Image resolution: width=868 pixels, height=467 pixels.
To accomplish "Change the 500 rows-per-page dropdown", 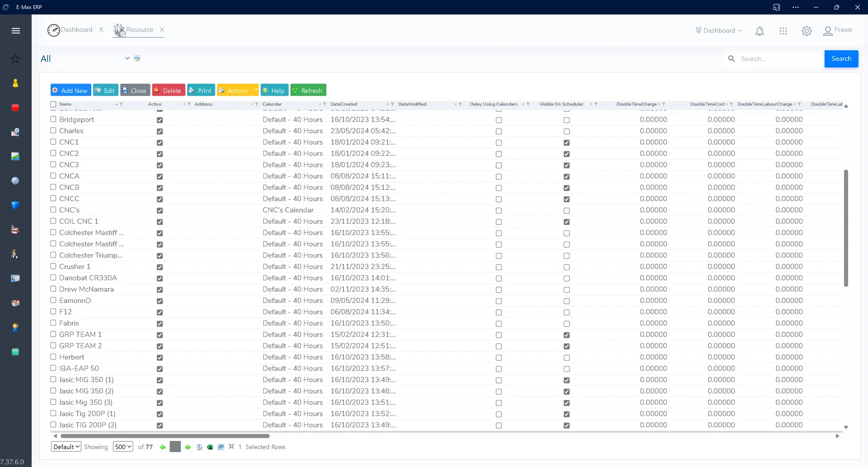I will pyautogui.click(x=123, y=447).
